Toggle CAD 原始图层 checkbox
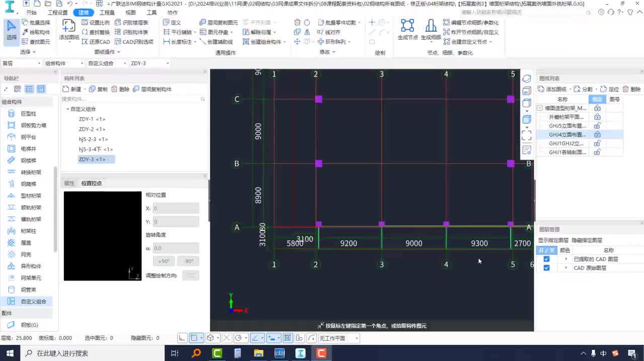Viewport: 644px width, 361px height. click(x=546, y=268)
